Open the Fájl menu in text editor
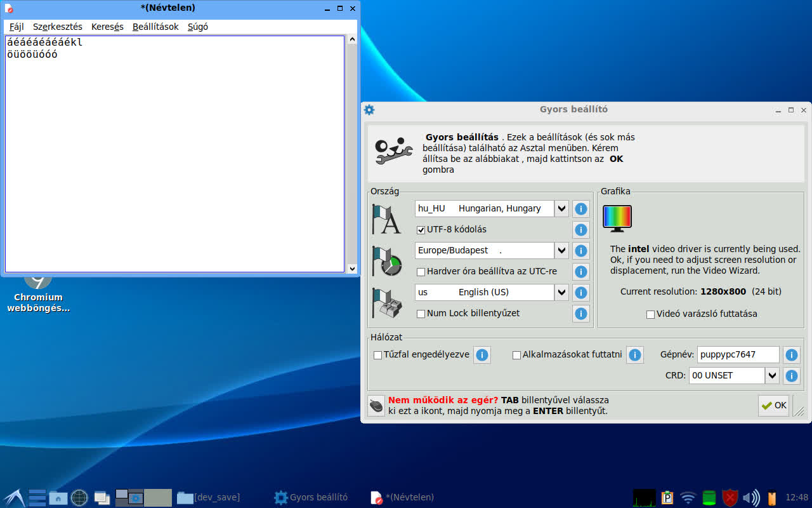 point(16,27)
